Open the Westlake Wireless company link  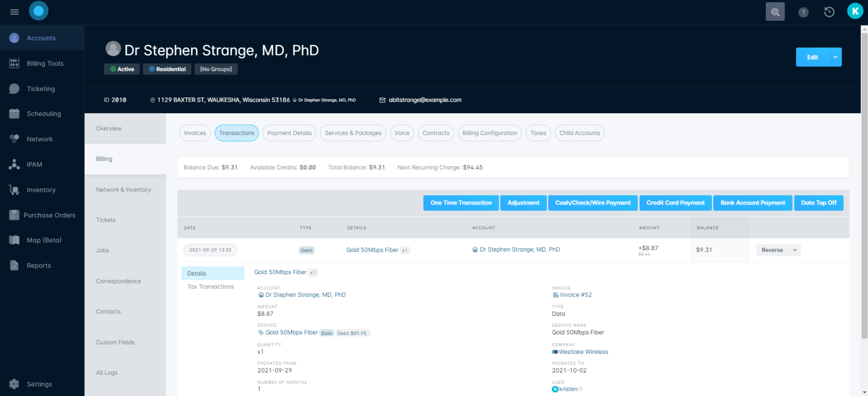tap(583, 352)
